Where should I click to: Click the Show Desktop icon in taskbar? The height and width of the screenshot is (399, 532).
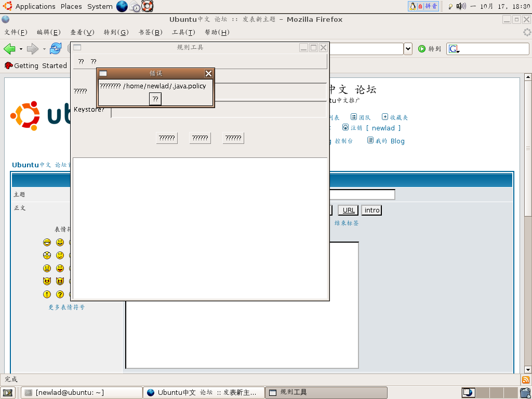8,393
